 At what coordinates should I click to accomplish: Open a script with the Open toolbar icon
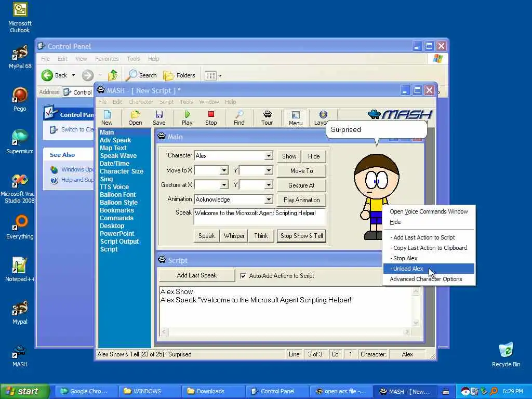pyautogui.click(x=135, y=118)
